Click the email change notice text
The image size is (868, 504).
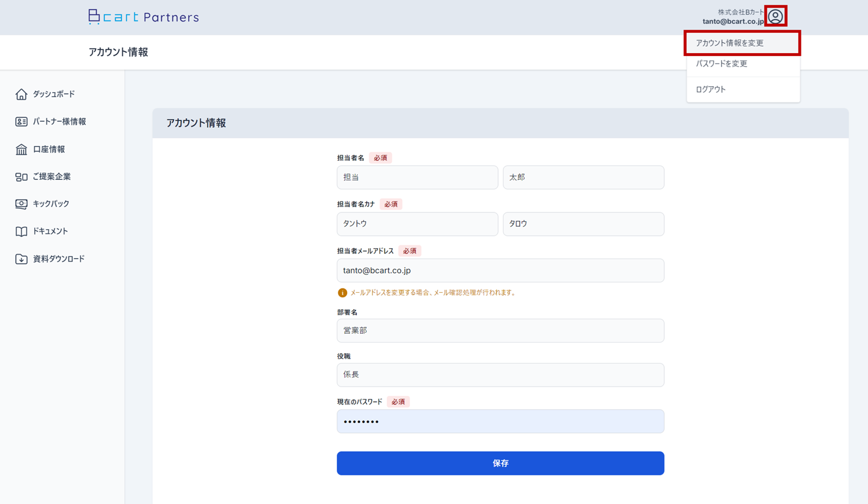click(433, 293)
